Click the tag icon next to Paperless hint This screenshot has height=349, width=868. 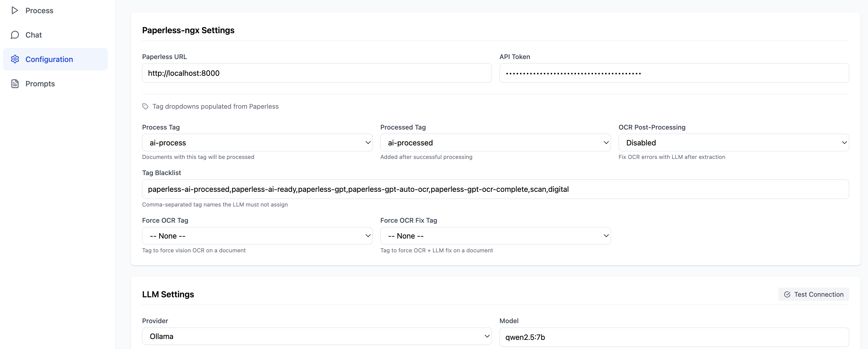[145, 106]
